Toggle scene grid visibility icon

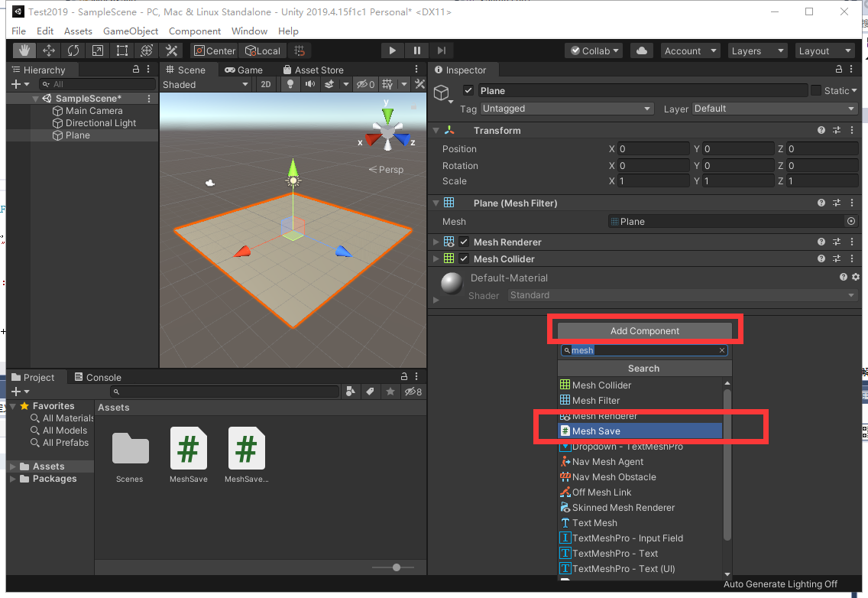[x=387, y=84]
